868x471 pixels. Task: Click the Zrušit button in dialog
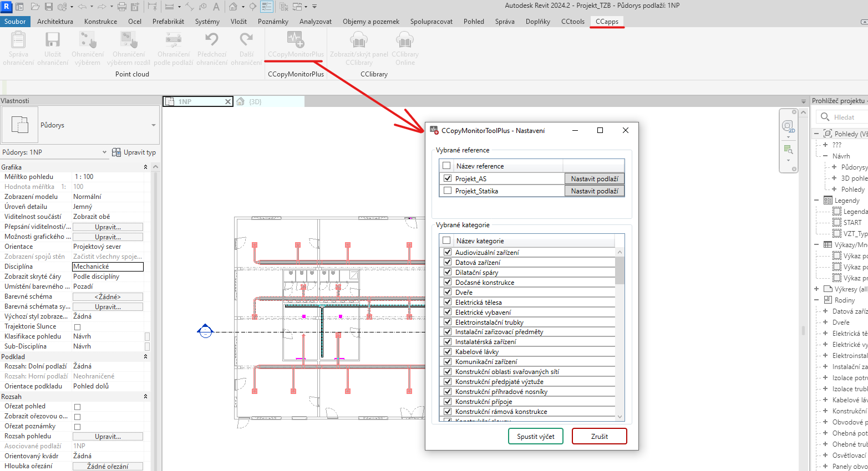(600, 436)
